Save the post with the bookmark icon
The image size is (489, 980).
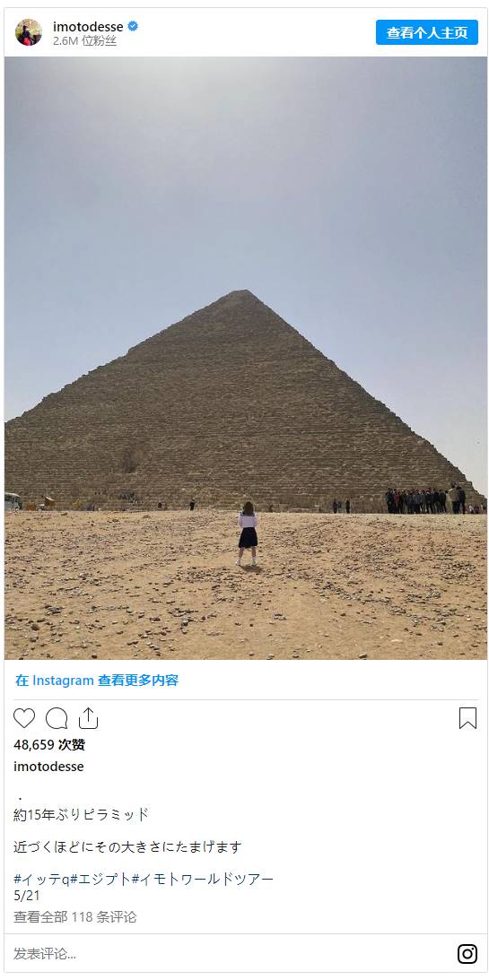467,718
